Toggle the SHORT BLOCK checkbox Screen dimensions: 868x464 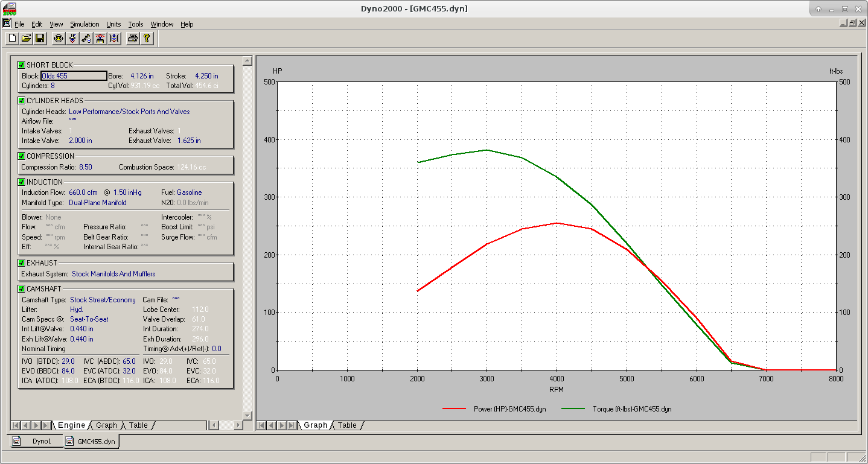point(22,65)
